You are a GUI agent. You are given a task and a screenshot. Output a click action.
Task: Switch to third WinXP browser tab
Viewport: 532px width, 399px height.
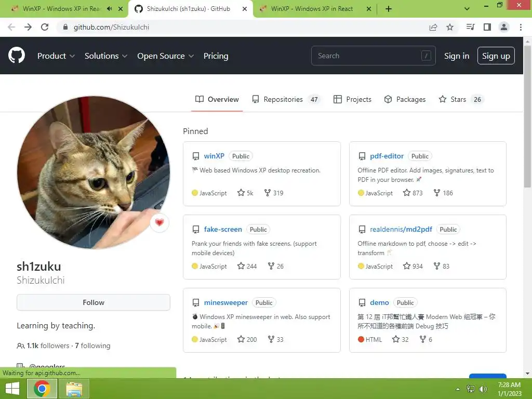coord(312,9)
